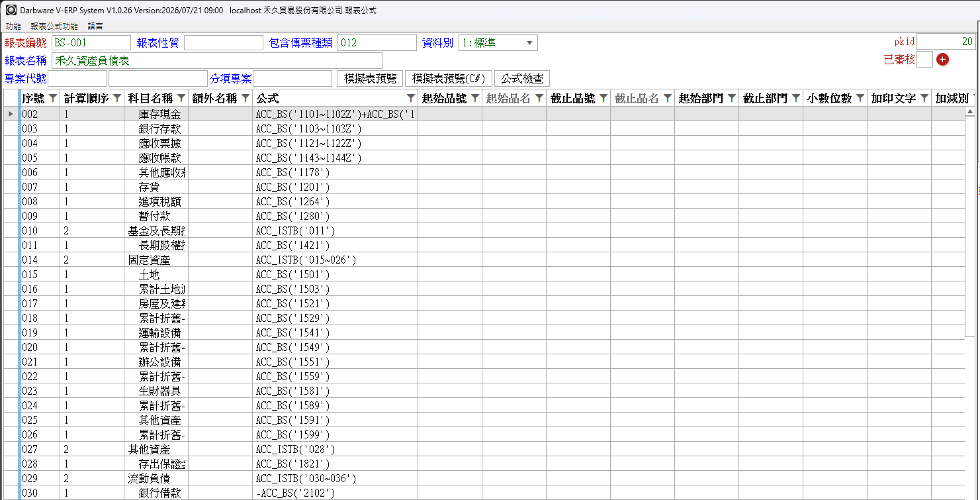Viewport: 980px width, 500px height.
Task: Open the filter icon on 小數位數 column
Action: coord(860,99)
